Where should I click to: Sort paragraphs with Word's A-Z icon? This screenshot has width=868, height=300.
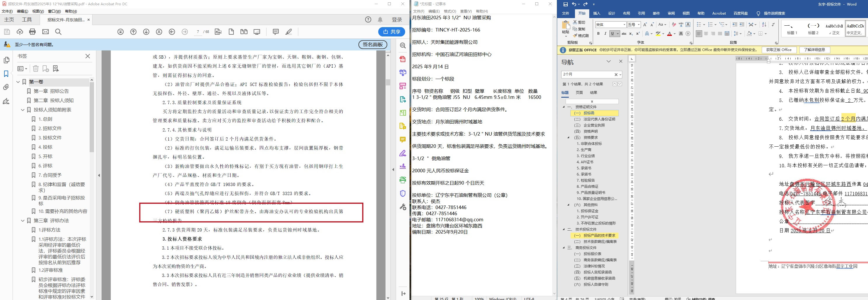point(764,24)
